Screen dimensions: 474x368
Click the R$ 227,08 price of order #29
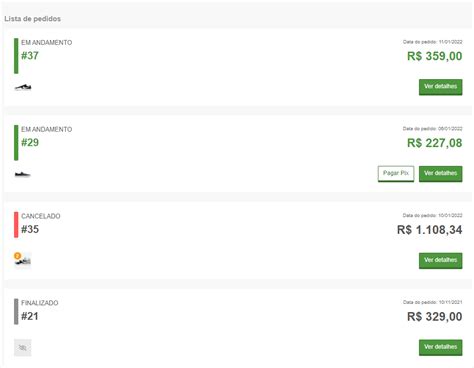[x=434, y=143]
